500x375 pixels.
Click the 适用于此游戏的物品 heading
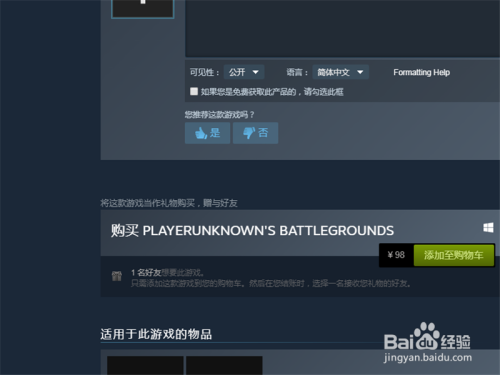(156, 334)
